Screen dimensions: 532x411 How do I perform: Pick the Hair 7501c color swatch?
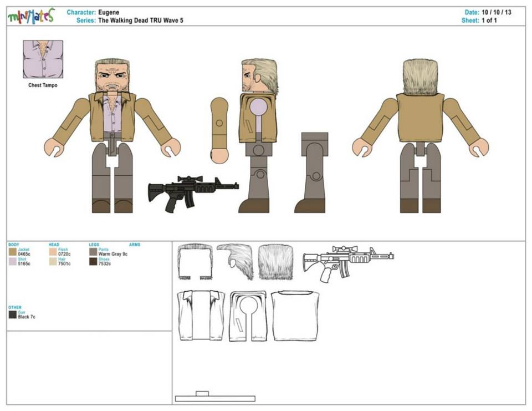pos(53,262)
